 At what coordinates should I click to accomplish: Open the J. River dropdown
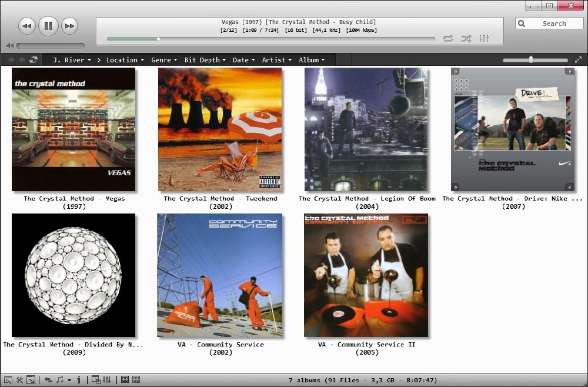pos(72,60)
